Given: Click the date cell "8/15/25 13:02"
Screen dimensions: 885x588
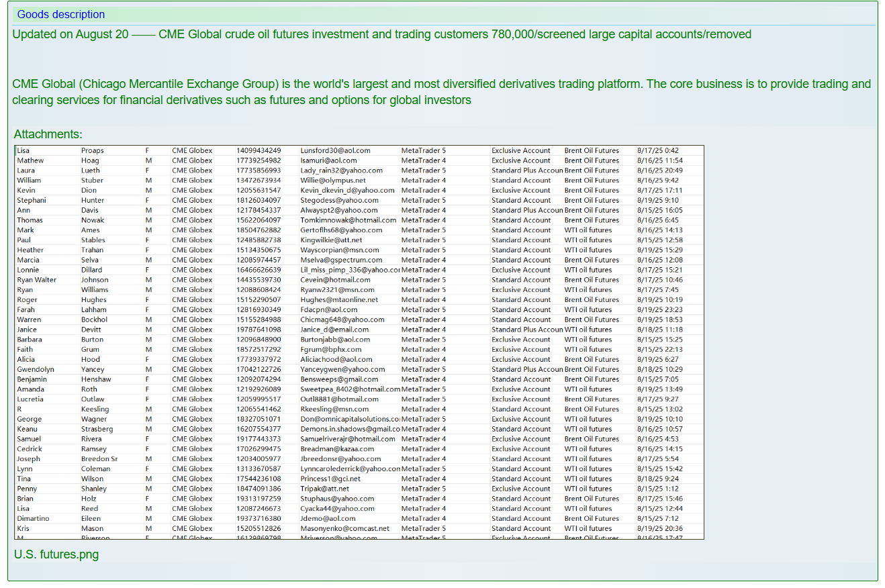Looking at the screenshot, I should coord(660,409).
